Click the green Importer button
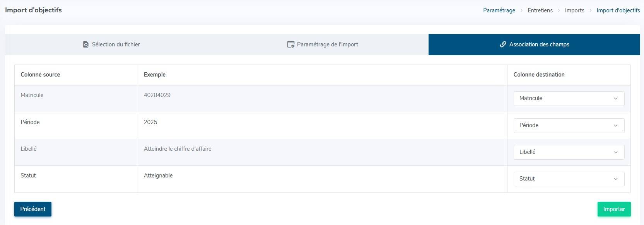The image size is (644, 225). 614,209
